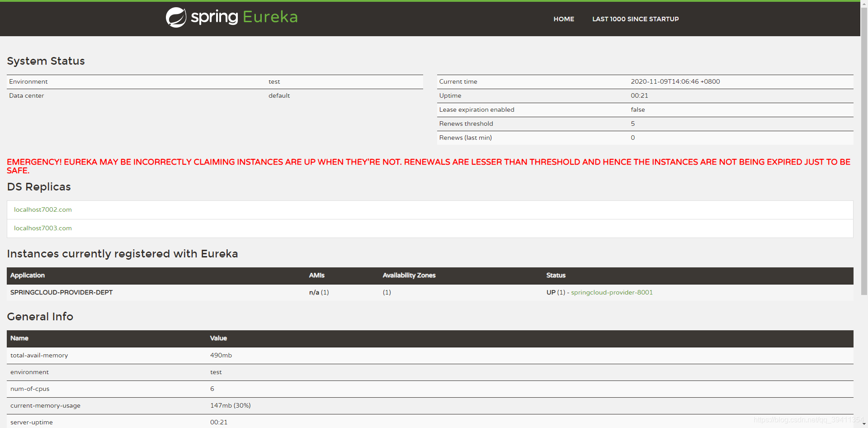868x428 pixels.
Task: Open the springcloud-provider-8001 instance link
Action: (x=612, y=292)
